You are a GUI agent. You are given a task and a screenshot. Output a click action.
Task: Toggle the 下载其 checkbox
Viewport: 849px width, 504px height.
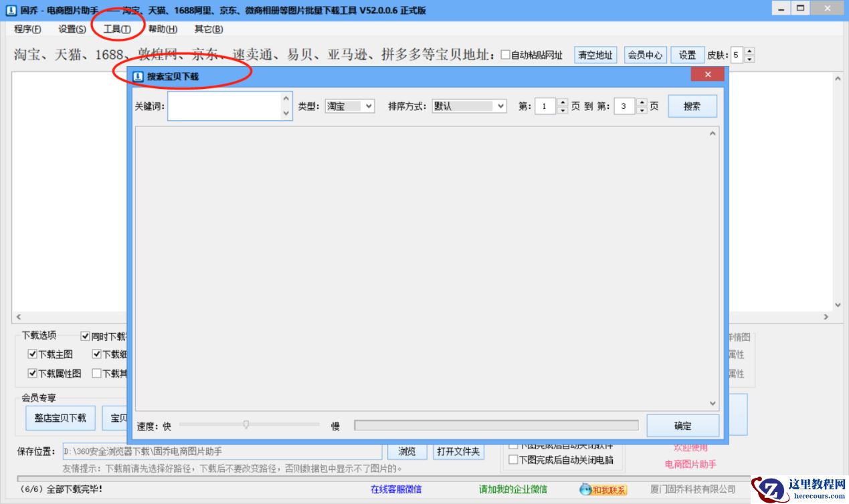click(x=96, y=374)
